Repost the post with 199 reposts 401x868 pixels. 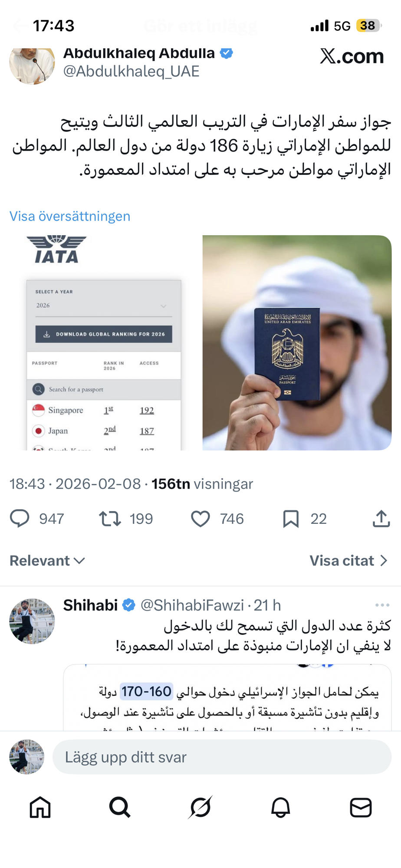110,519
